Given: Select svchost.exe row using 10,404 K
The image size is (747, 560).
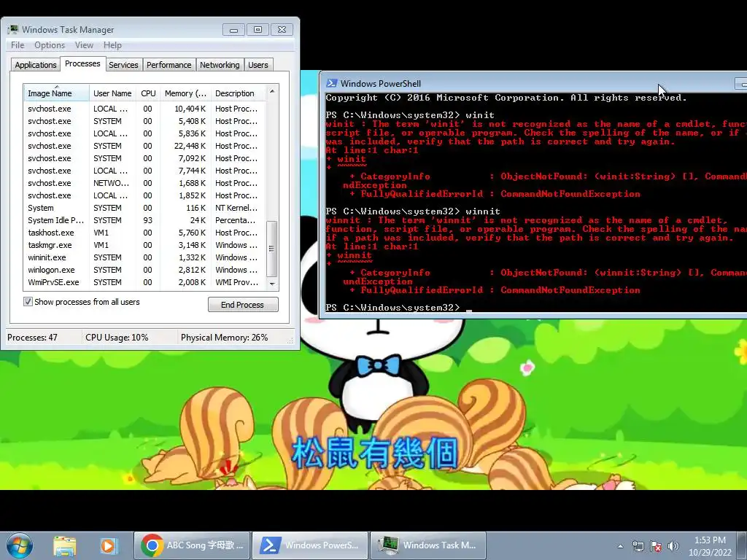Looking at the screenshot, I should coord(145,109).
